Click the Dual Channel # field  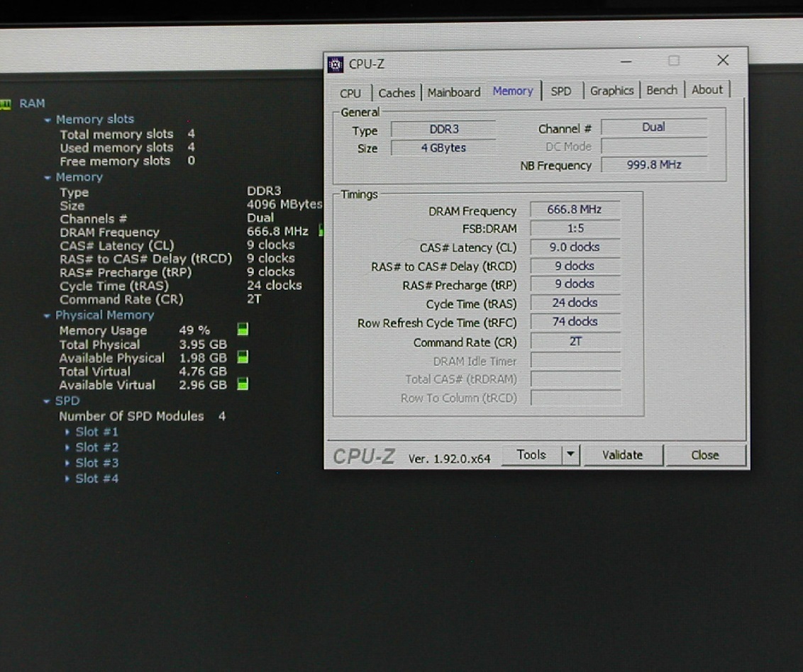(x=654, y=128)
